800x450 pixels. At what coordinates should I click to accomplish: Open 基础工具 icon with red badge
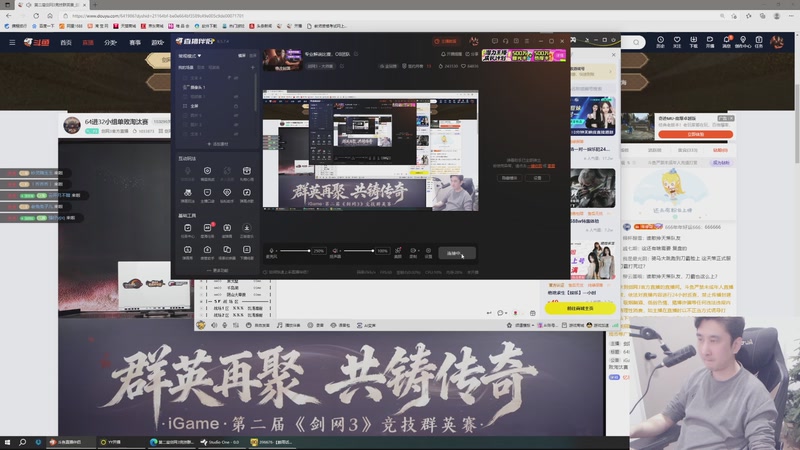click(208, 230)
